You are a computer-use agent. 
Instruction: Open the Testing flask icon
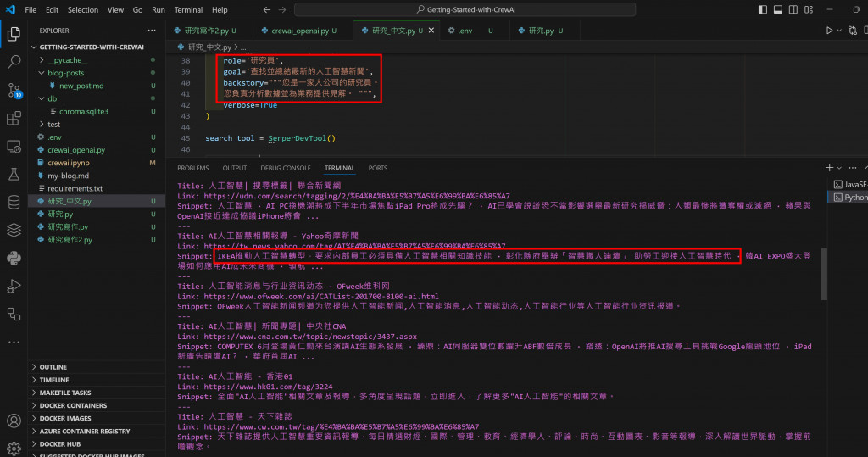(14, 174)
